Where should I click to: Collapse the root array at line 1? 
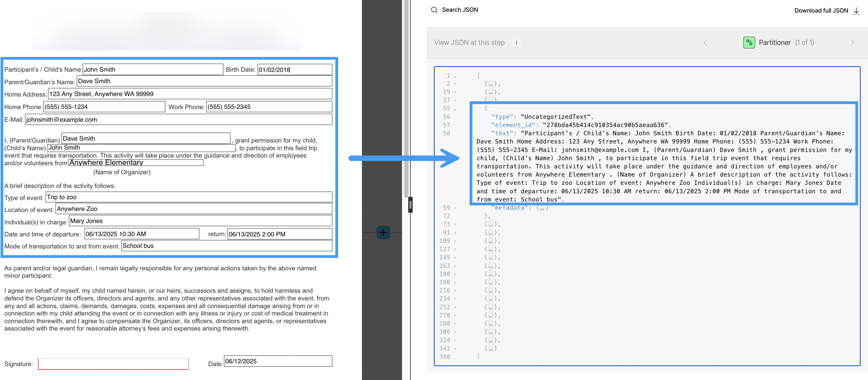tap(455, 76)
